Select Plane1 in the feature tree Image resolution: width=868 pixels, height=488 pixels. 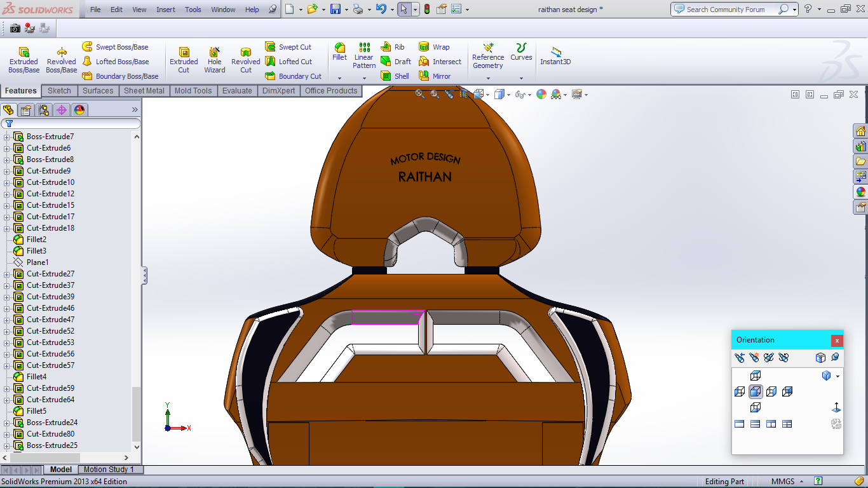click(37, 262)
